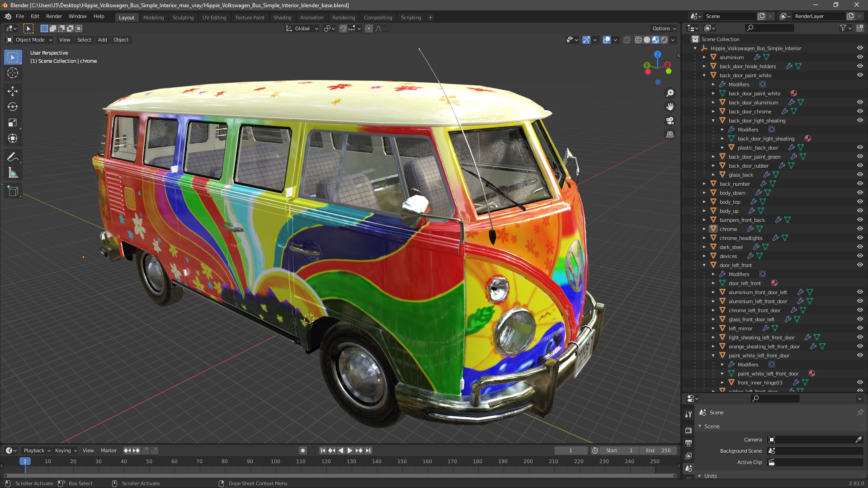Click the Blender logo menu icon

8,16
